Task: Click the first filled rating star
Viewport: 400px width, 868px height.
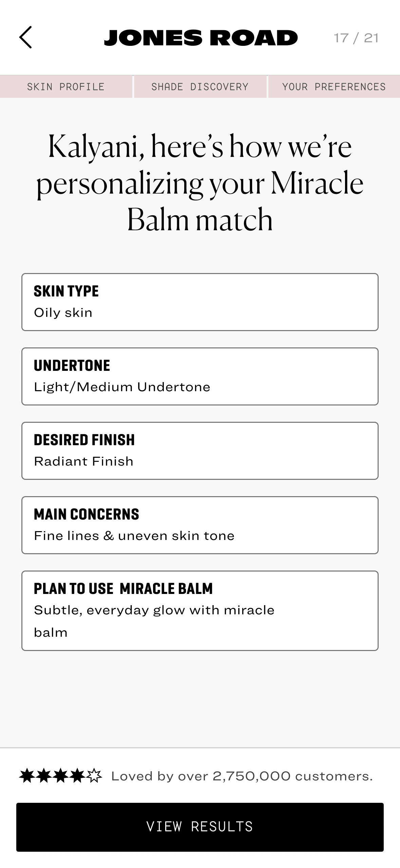Action: 27,776
